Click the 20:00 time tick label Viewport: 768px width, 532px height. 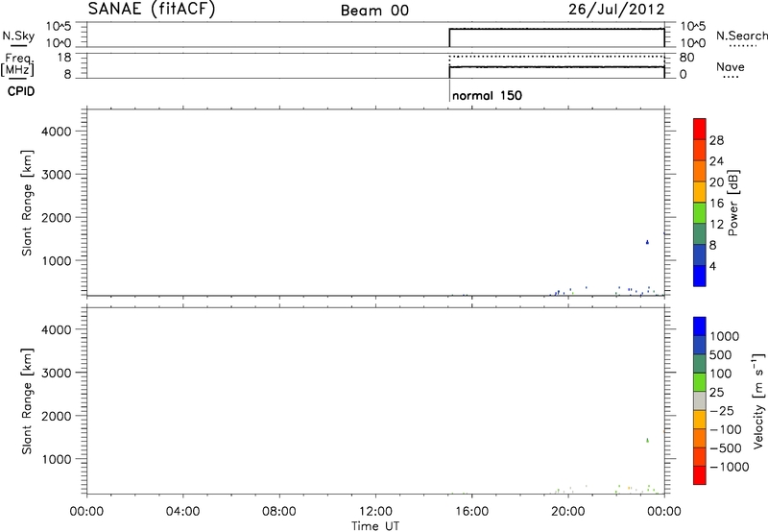568,512
